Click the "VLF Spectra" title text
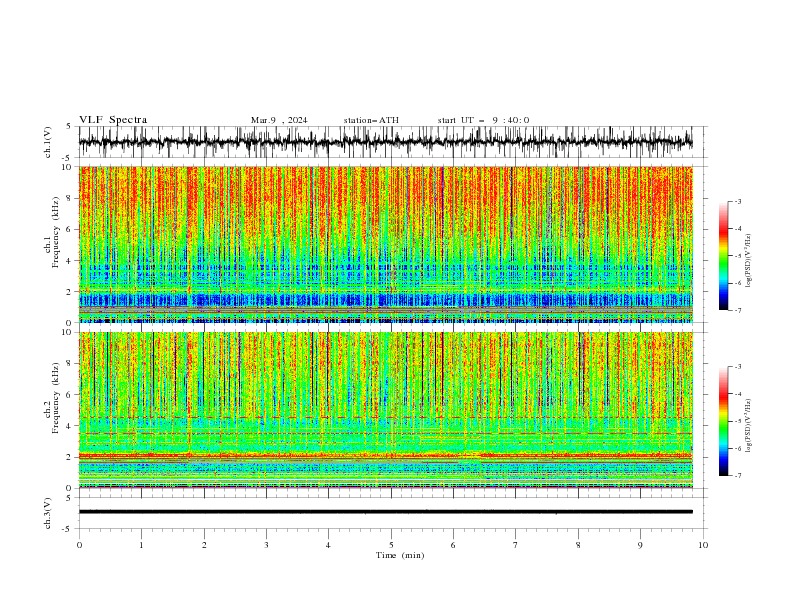 [113, 120]
